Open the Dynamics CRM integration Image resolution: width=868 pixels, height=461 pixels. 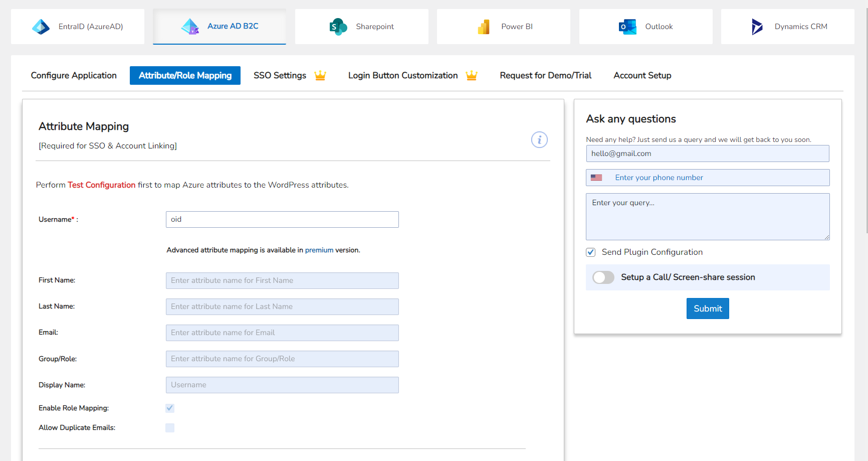pyautogui.click(x=757, y=26)
